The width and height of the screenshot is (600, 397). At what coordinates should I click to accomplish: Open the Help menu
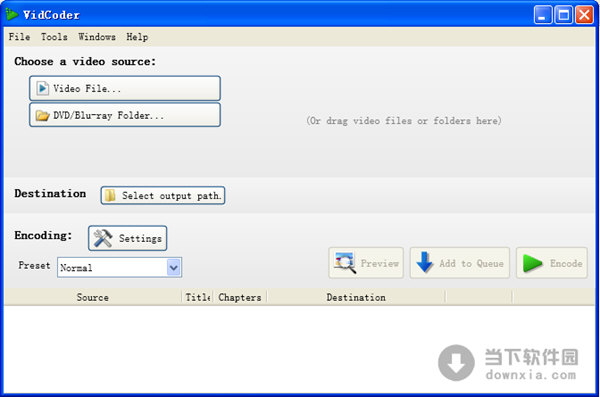click(137, 37)
